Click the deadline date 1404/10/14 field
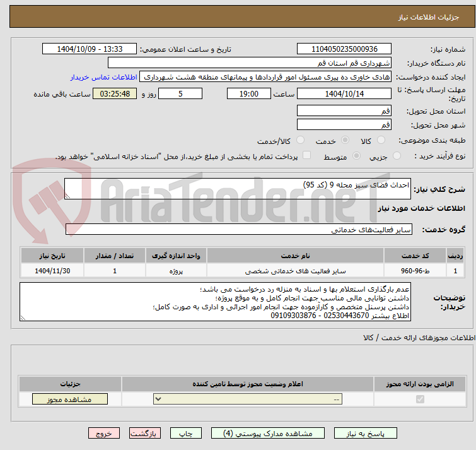 [x=344, y=93]
